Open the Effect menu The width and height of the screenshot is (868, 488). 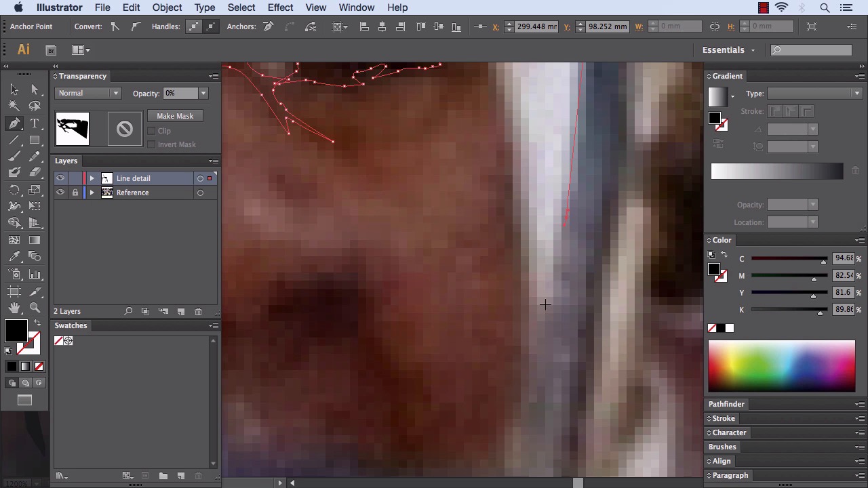280,7
